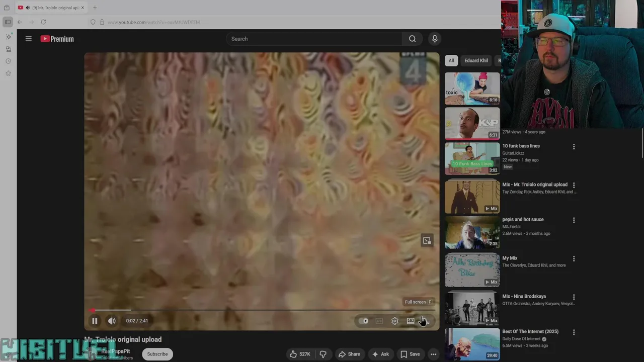Open options menu for Best Of The Internet
This screenshot has height=362, width=644.
[574, 332]
